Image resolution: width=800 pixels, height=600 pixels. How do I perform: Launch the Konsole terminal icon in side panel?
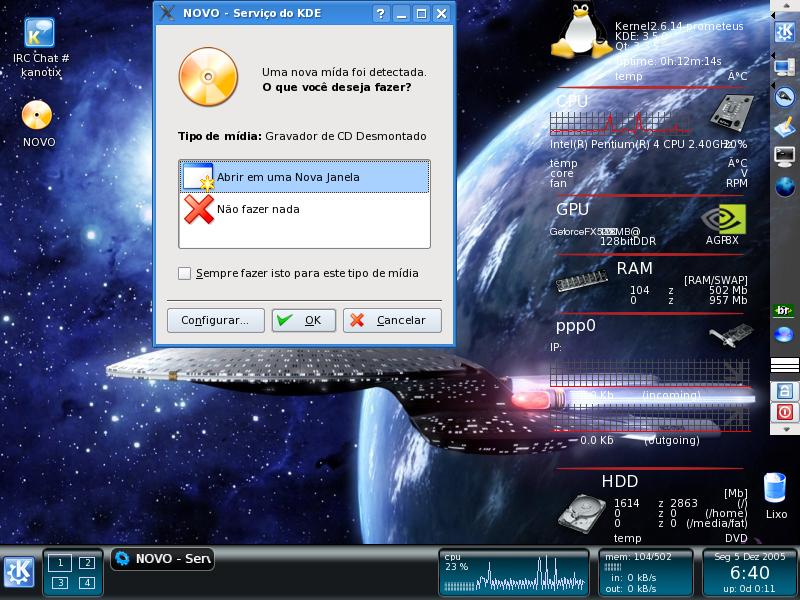[784, 156]
